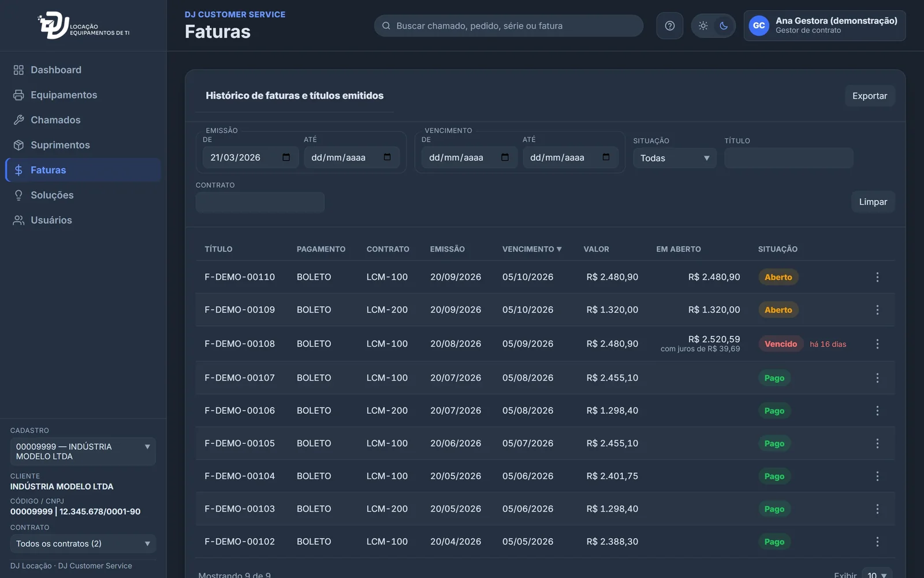924x578 pixels.
Task: Click the Pago badge for F-DEMO-00106
Action: 774,411
